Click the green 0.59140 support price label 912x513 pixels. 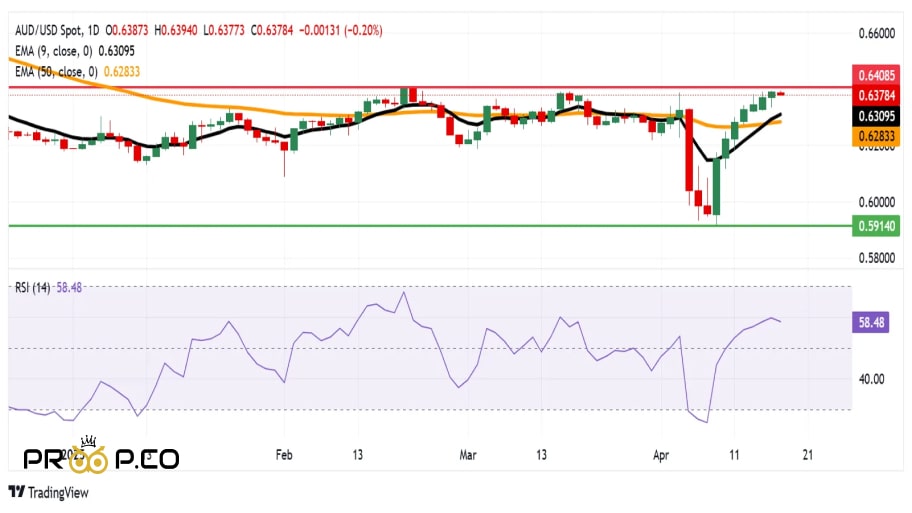pyautogui.click(x=876, y=226)
